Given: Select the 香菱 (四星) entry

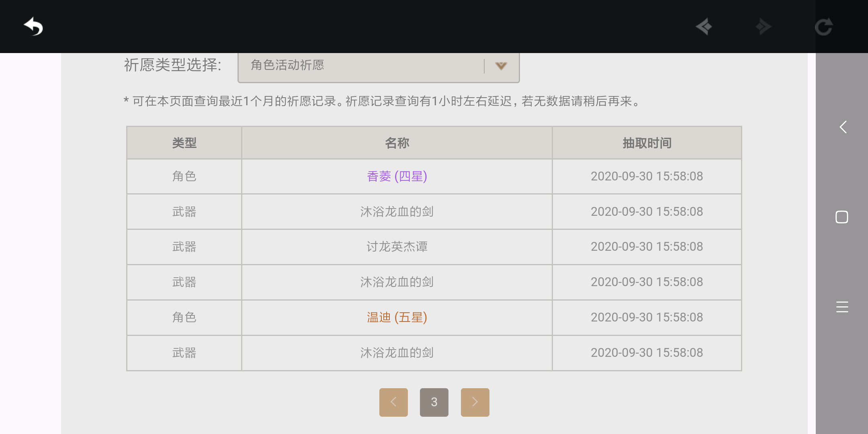Looking at the screenshot, I should pos(397,176).
